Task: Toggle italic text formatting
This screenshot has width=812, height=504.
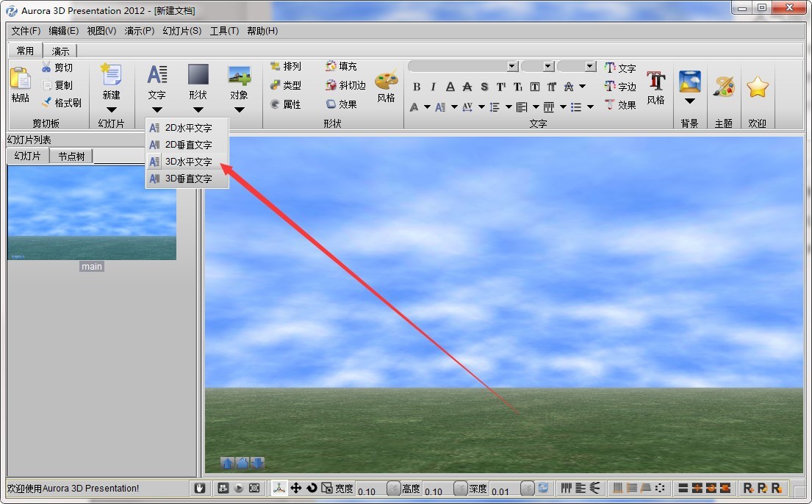Action: coord(433,86)
